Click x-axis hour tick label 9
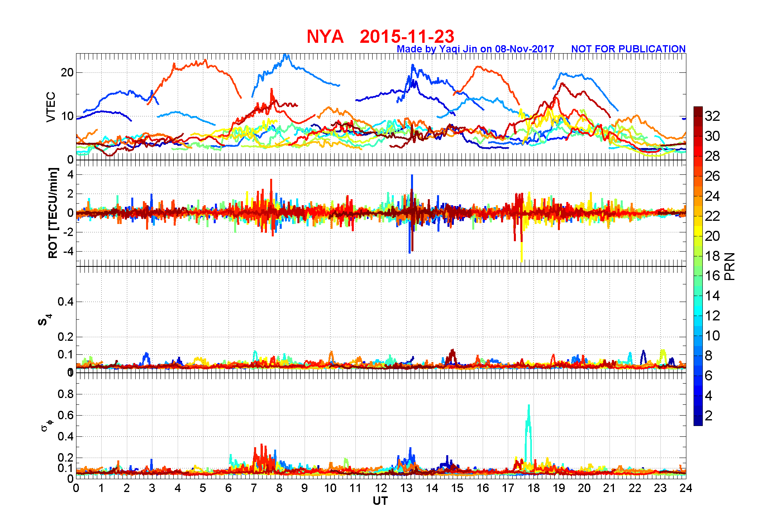762x532 pixels. point(305,488)
